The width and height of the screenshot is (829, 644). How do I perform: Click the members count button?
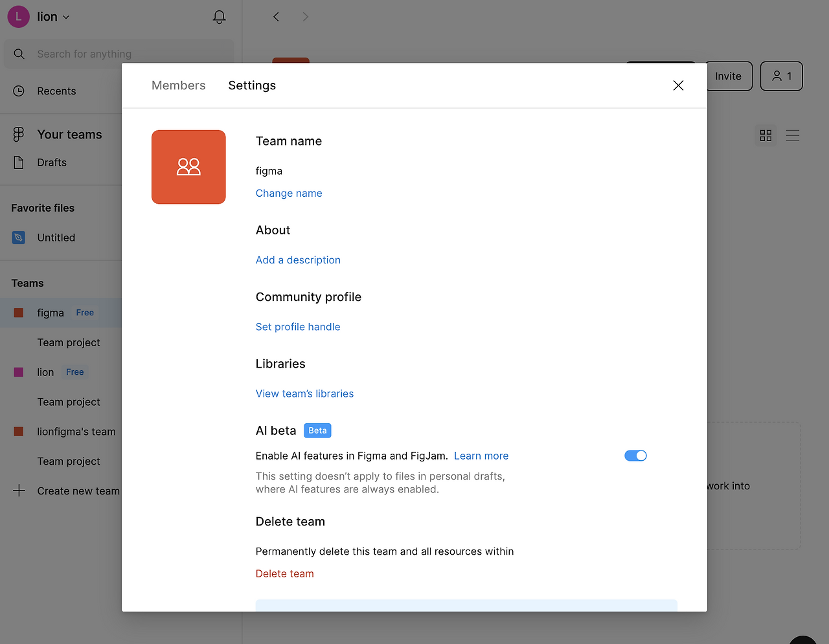point(782,76)
